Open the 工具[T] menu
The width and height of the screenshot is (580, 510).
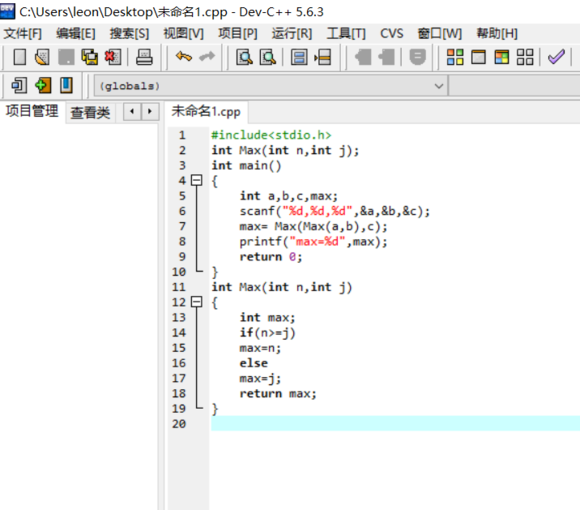coord(346,34)
